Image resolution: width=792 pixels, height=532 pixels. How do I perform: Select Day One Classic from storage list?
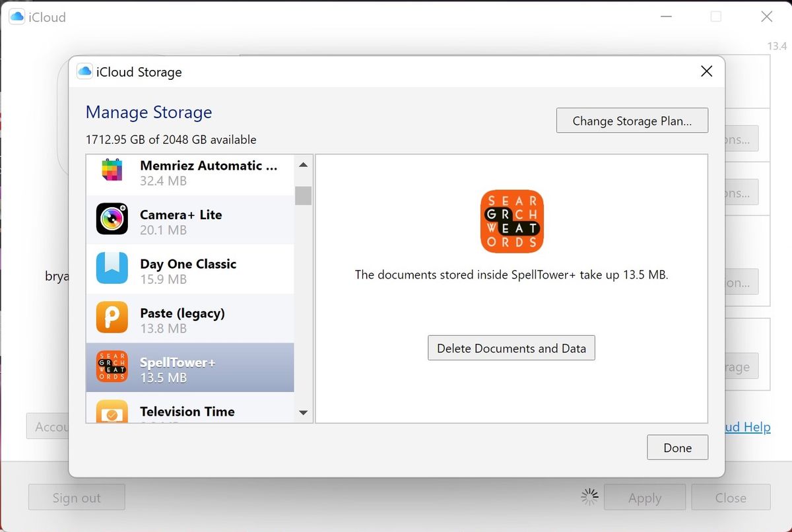[188, 269]
